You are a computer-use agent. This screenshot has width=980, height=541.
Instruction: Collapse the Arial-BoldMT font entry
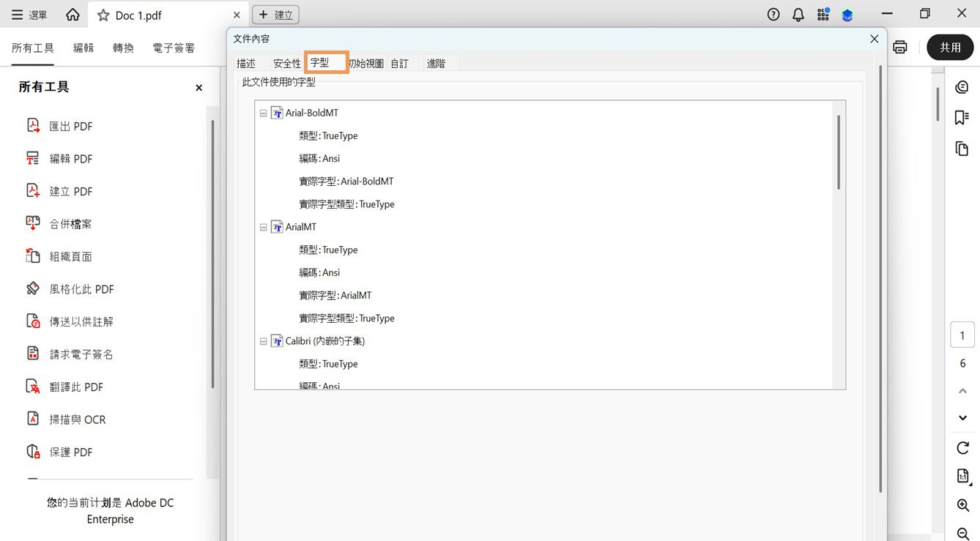[263, 113]
